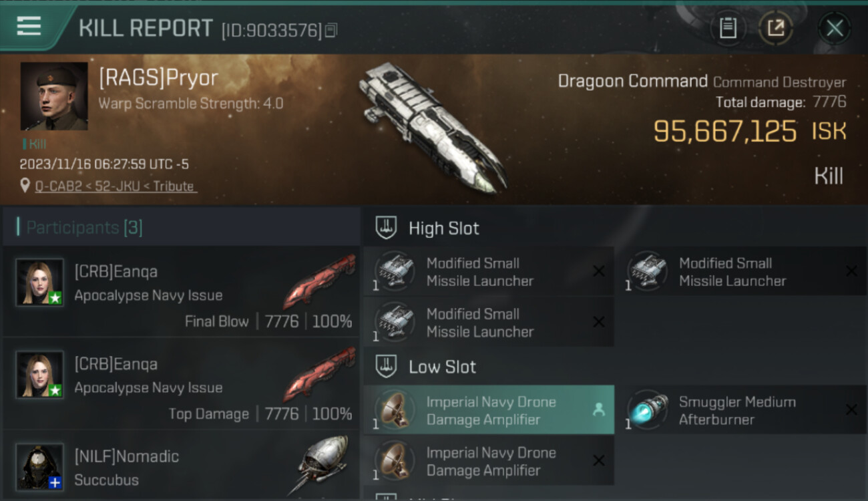
Task: Click the top-right Modified Small Missile Launcher
Action: (741, 271)
